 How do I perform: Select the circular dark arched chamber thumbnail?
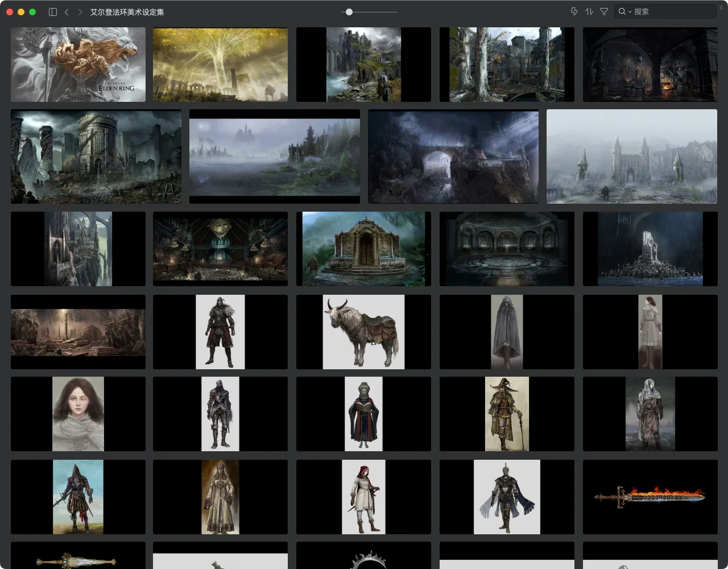tap(507, 249)
